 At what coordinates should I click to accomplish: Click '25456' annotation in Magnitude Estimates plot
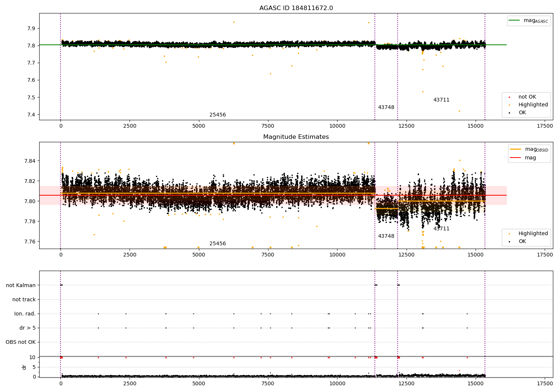coord(218,244)
